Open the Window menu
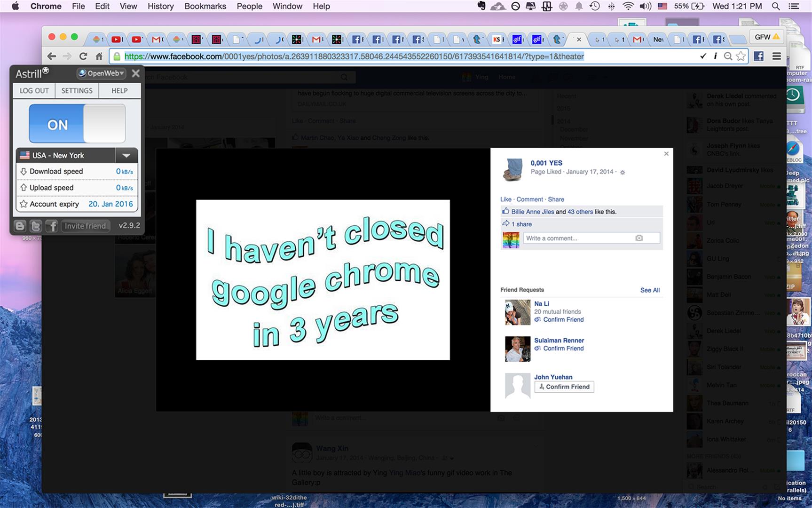This screenshot has height=508, width=812. click(x=287, y=6)
